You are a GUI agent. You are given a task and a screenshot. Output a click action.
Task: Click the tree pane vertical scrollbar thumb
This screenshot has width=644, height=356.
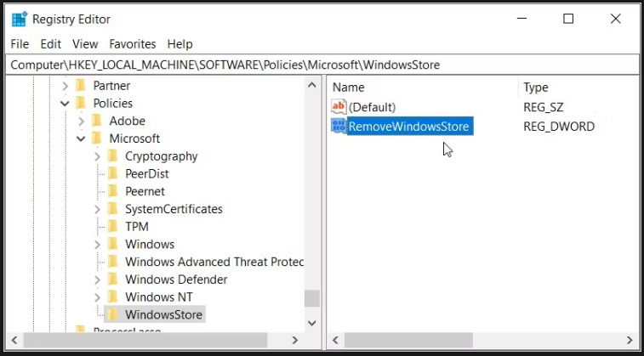tap(311, 298)
